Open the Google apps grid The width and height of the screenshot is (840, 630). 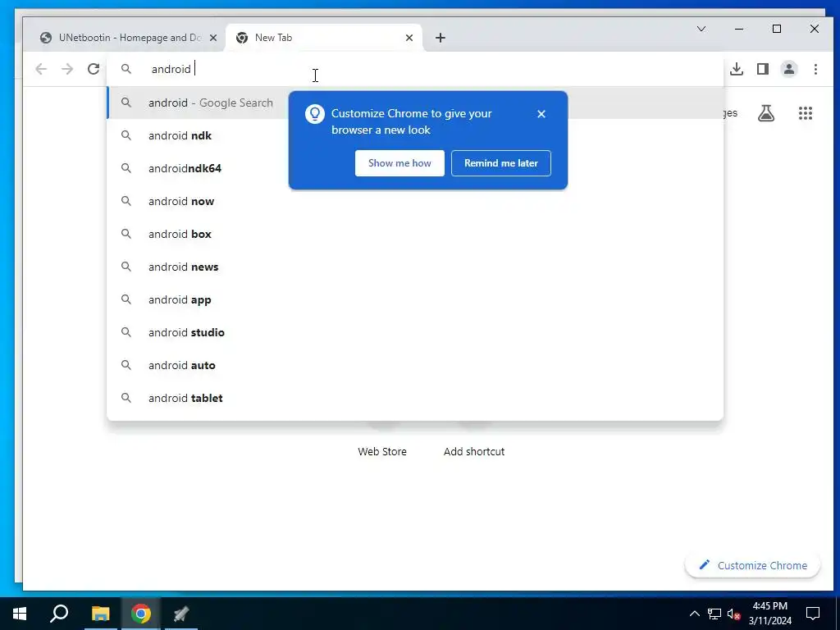click(806, 113)
